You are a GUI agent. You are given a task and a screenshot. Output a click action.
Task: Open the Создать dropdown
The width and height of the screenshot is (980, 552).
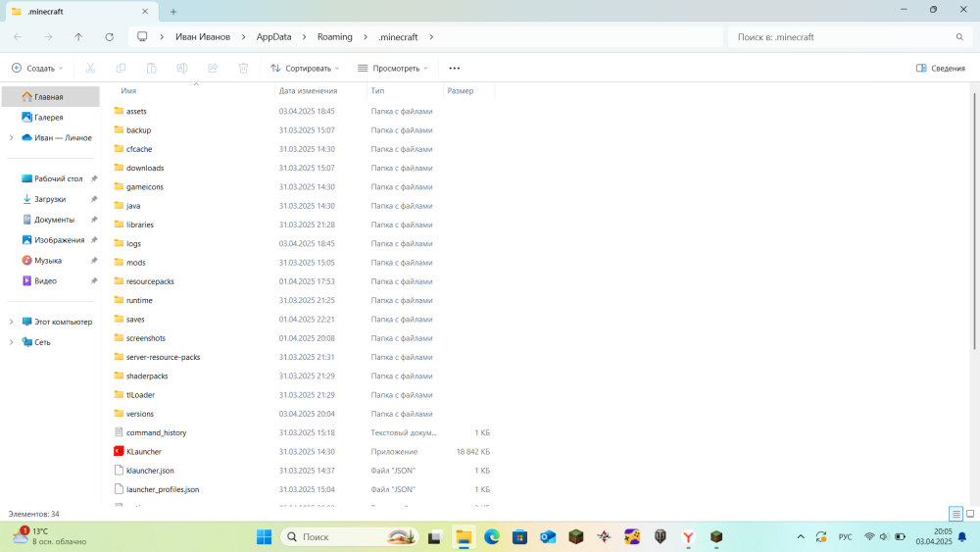click(37, 68)
